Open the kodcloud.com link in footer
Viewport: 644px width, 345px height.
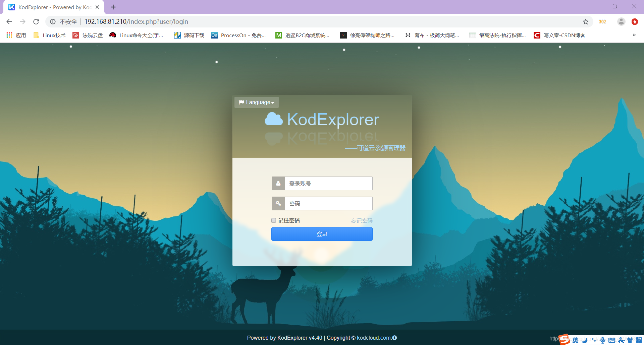coord(374,338)
